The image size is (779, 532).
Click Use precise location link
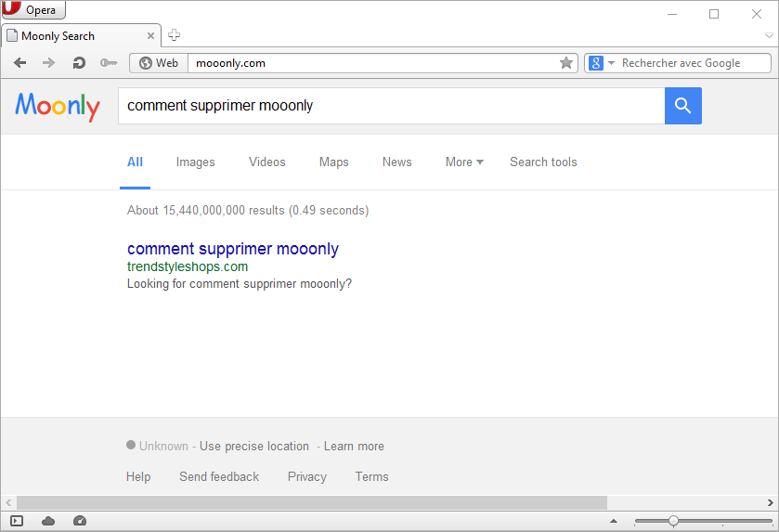253,446
